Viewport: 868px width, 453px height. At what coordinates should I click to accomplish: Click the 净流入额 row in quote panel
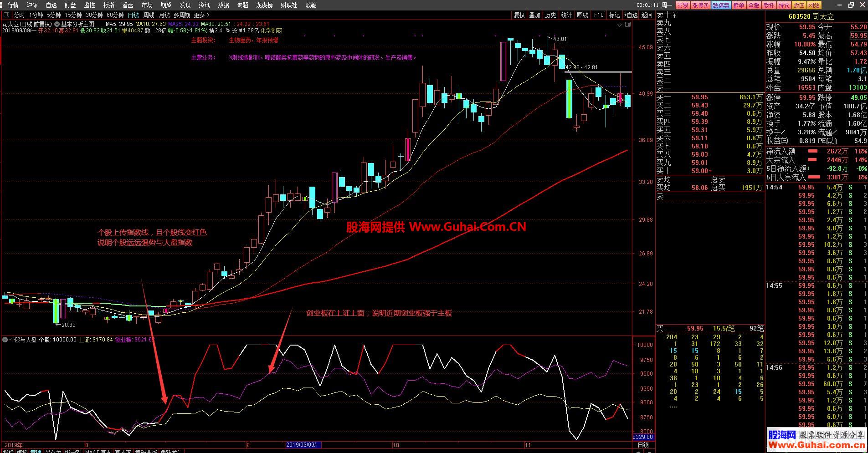tap(817, 151)
